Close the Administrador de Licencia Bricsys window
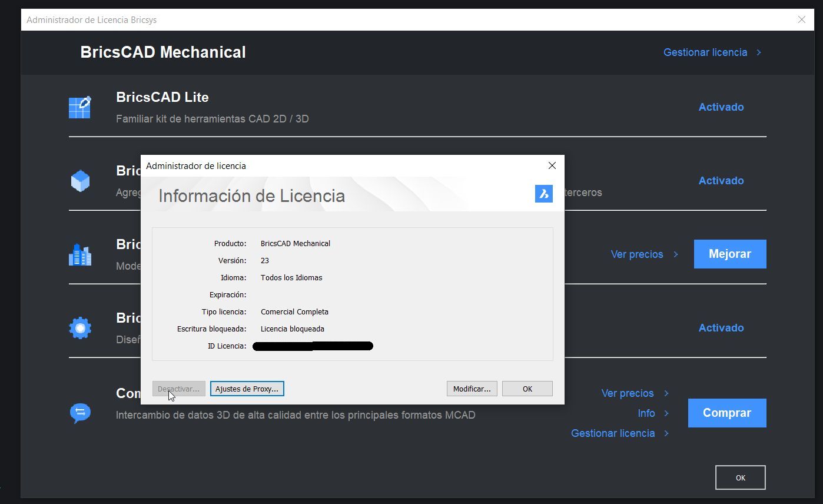The width and height of the screenshot is (823, 504). pyautogui.click(x=801, y=19)
